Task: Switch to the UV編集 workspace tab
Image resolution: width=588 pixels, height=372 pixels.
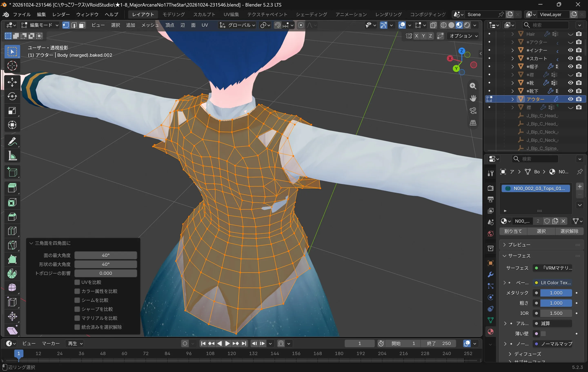Action: [231, 14]
